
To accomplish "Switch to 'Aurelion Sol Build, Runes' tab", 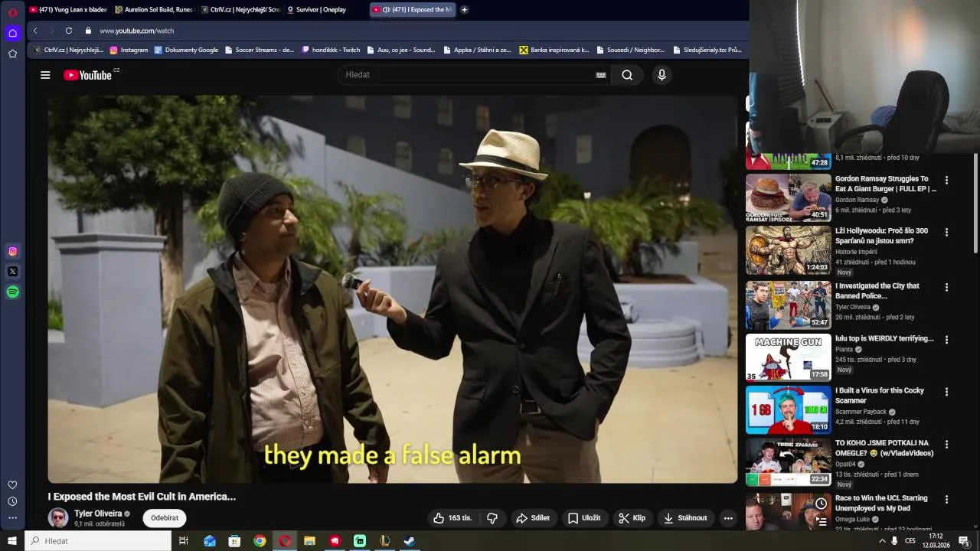I will [154, 10].
